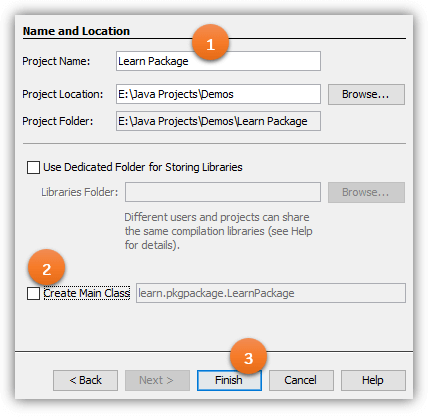Click the orange step 3 marker
430x420 pixels.
tap(248, 358)
